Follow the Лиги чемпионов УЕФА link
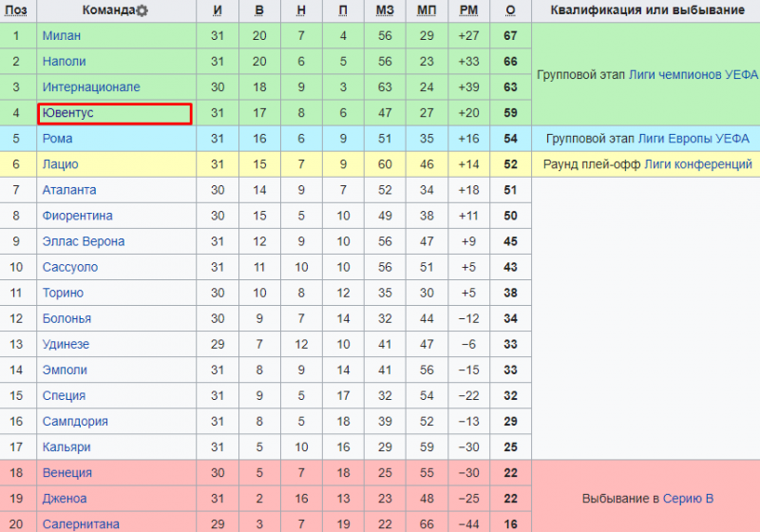Screen dimensions: 760x532 693,75
